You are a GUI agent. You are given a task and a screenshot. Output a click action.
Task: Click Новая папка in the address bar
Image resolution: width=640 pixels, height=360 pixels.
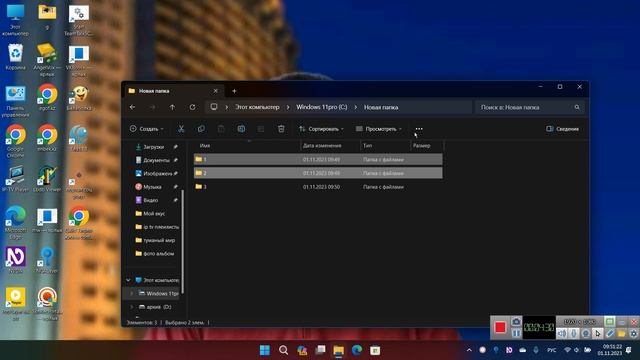[x=381, y=107]
